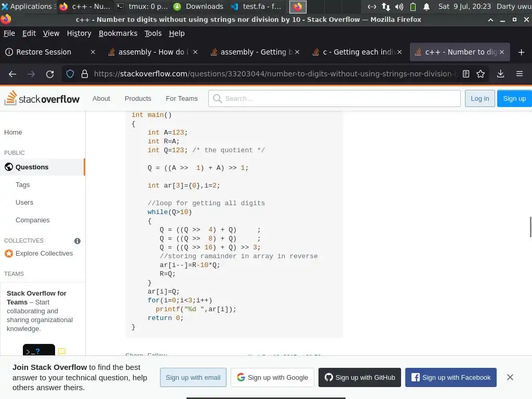Click the battery status tray icon
Image resolution: width=532 pixels, height=399 pixels.
(x=413, y=6)
